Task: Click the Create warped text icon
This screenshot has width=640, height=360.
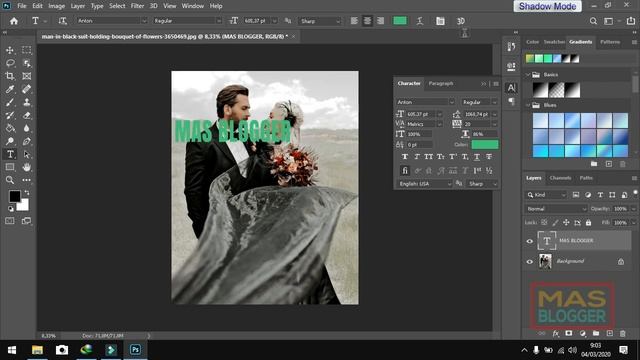Action: pyautogui.click(x=420, y=21)
